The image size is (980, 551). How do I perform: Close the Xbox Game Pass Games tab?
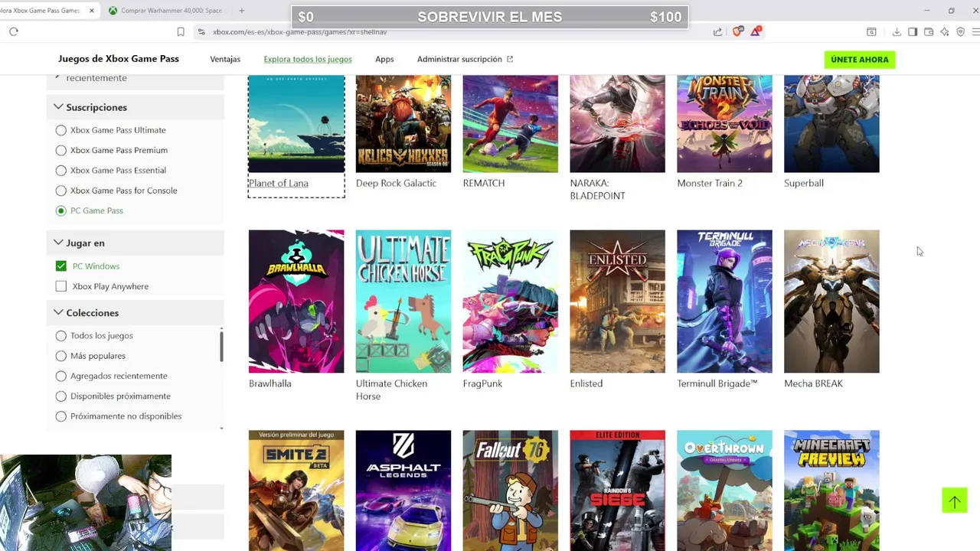92,11
